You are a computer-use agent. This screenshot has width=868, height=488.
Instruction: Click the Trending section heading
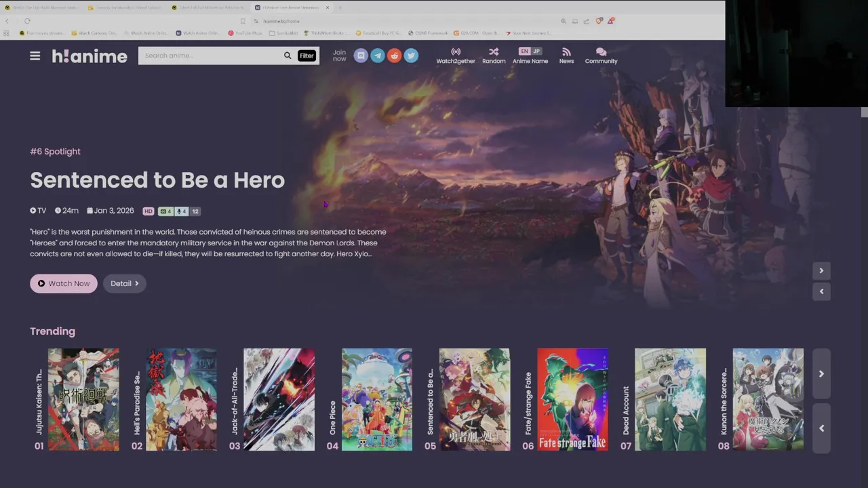pos(52,331)
